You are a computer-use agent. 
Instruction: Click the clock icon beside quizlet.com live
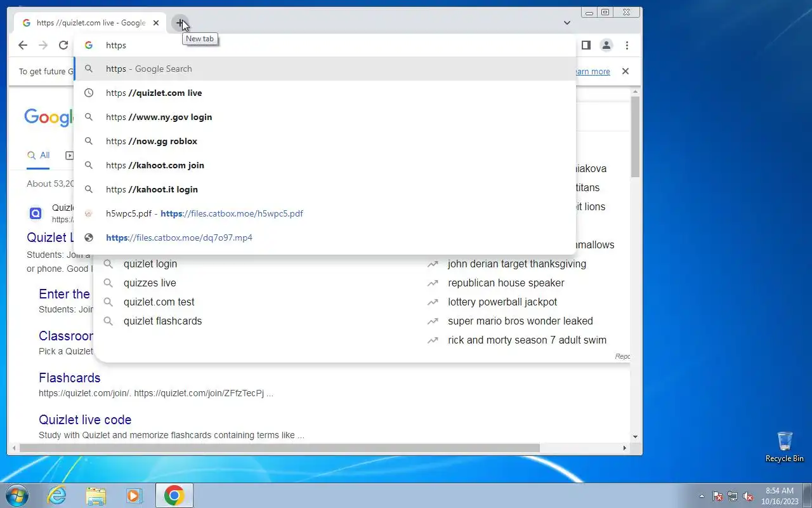point(89,93)
